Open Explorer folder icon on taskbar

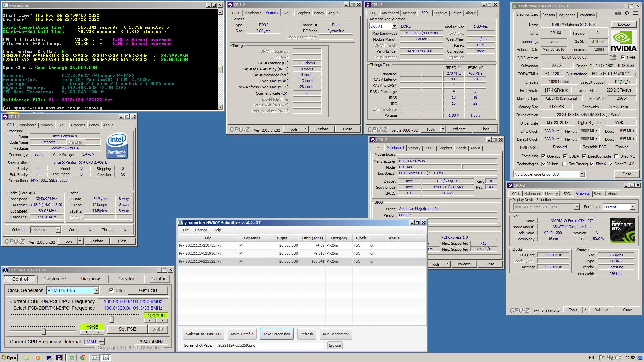[26, 358]
